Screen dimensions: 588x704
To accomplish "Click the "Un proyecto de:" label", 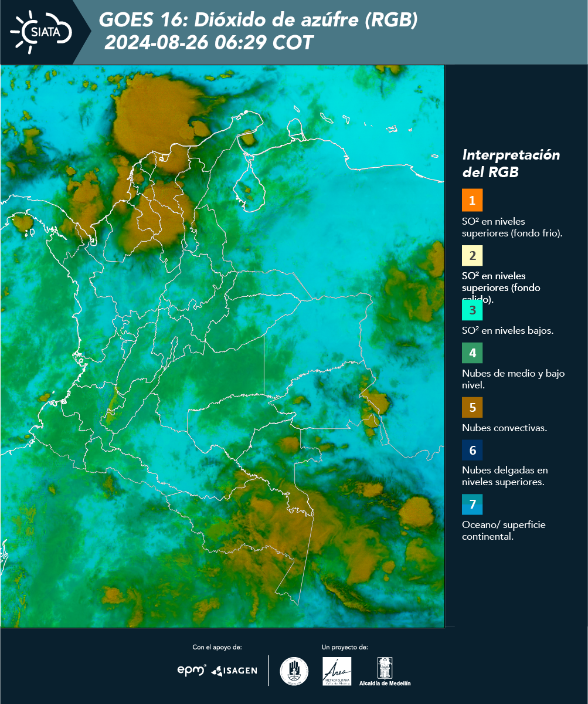I will pos(345,647).
